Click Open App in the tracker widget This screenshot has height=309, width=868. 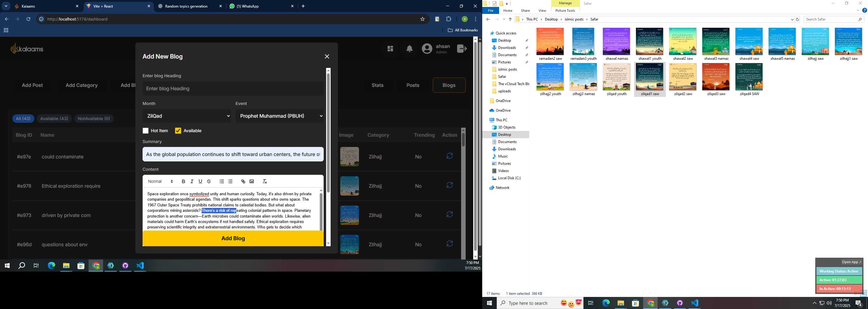pyautogui.click(x=851, y=262)
